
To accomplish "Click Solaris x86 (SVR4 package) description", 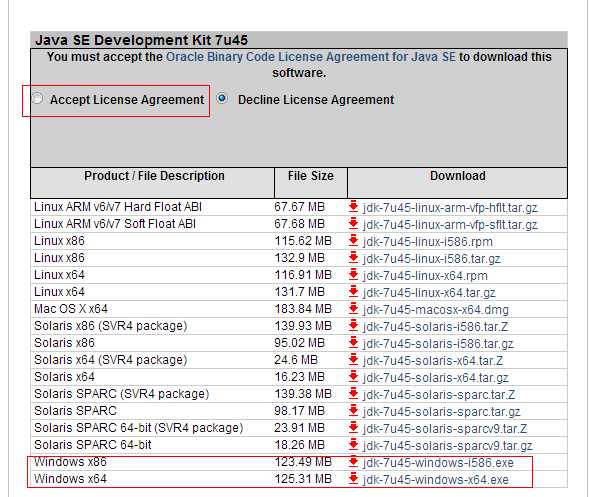I will click(x=110, y=326).
